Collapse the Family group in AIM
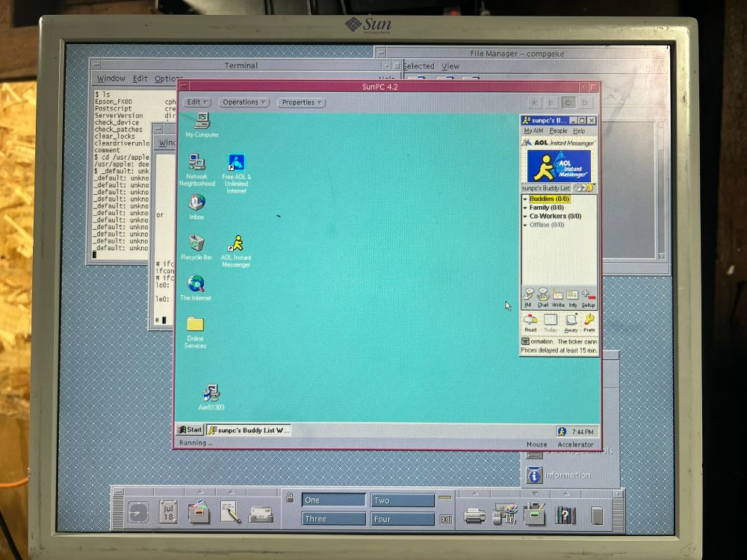Image resolution: width=747 pixels, height=560 pixels. [x=525, y=208]
